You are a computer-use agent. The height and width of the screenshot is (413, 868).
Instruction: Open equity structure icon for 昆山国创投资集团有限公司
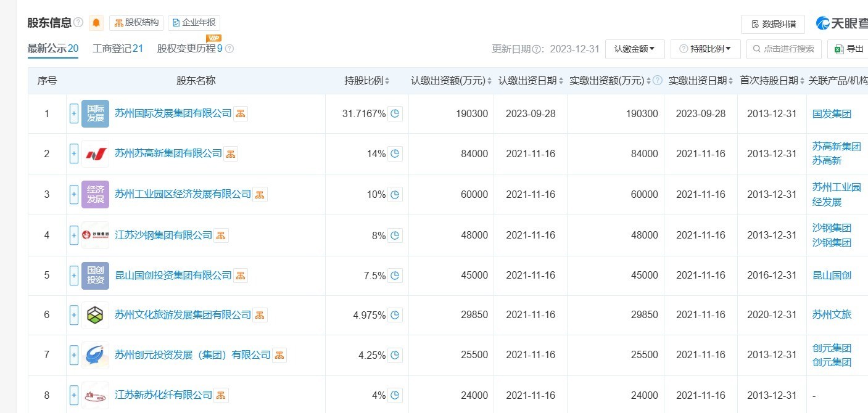(241, 275)
